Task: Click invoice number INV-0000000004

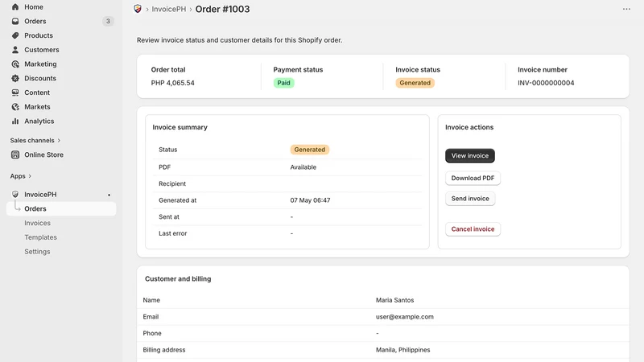Action: [x=546, y=83]
